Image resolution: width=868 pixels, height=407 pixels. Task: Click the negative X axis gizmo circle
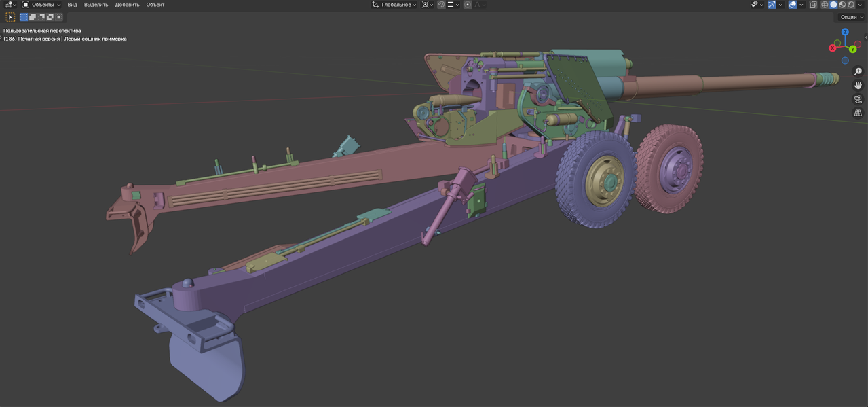click(857, 43)
